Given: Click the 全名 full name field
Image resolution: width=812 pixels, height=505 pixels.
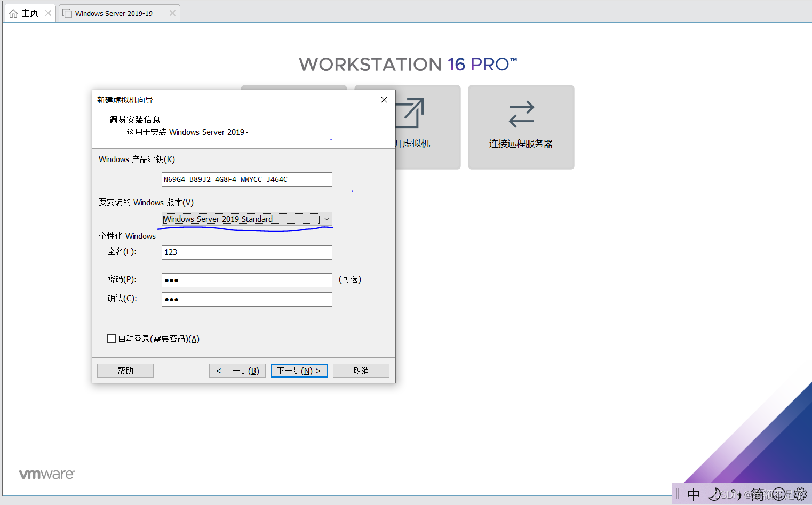Looking at the screenshot, I should click(246, 252).
